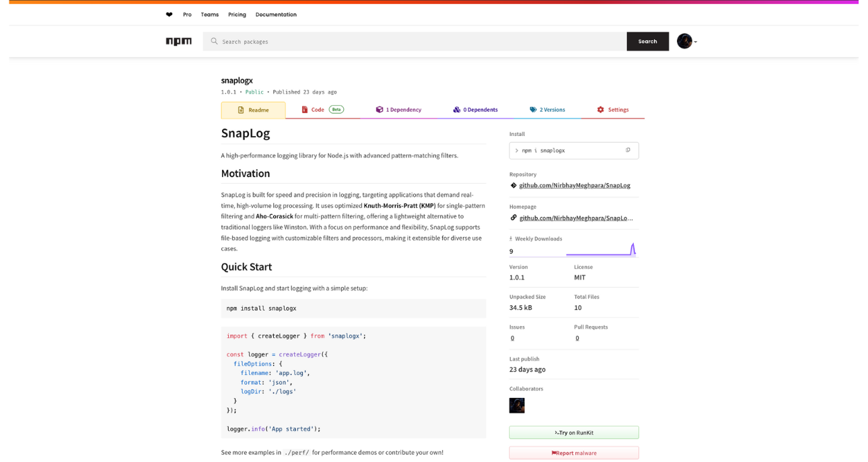
Task: Click the Readme tab's document icon
Action: point(241,110)
